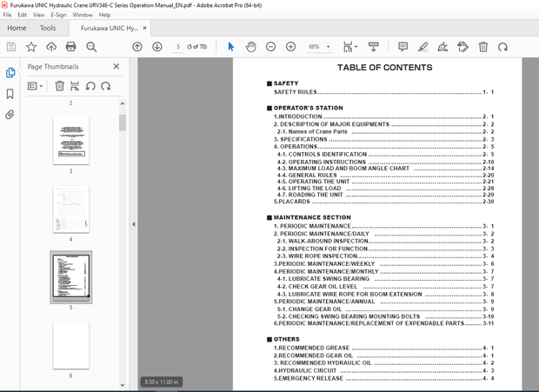539x392 pixels.
Task: Open the Sign document tool
Action: 443,47
